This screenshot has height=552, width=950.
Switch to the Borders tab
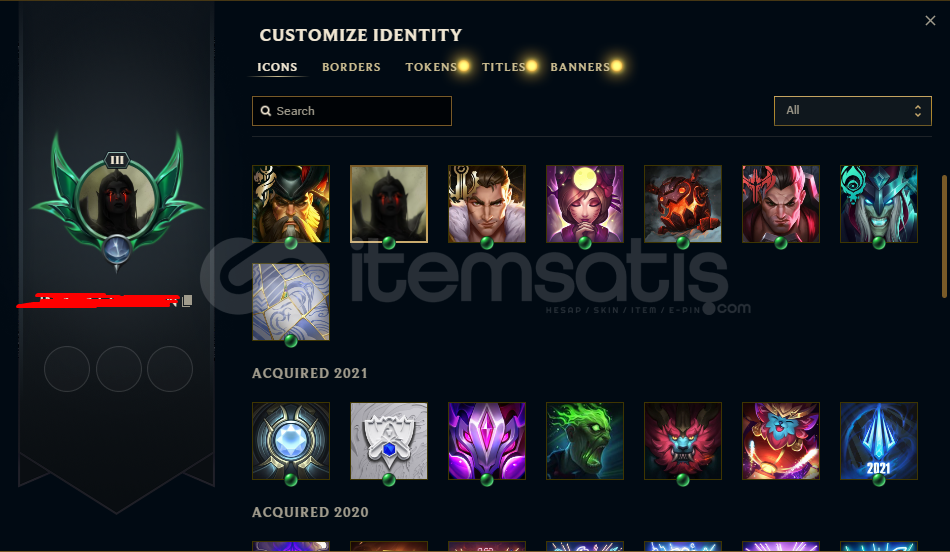(x=351, y=67)
